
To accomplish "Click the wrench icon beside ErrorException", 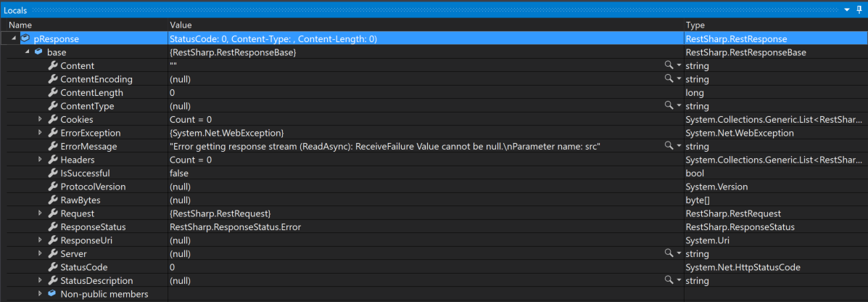I will 53,132.
